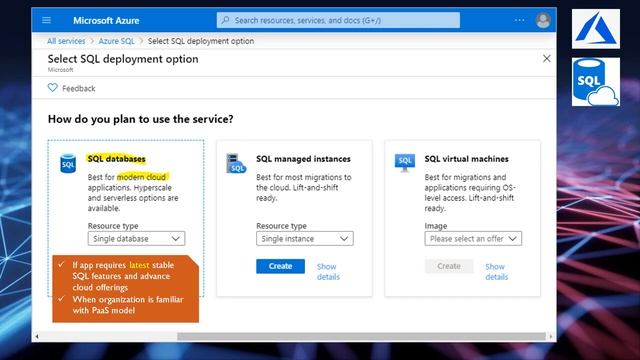
Task: Click Create under SQL managed instances
Action: click(x=280, y=266)
